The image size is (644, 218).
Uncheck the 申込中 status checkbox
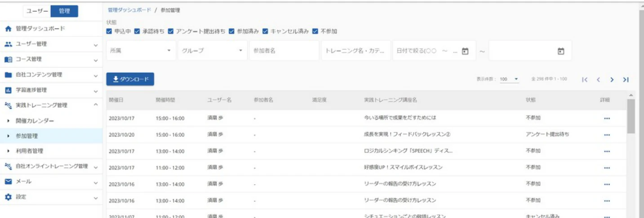point(109,31)
